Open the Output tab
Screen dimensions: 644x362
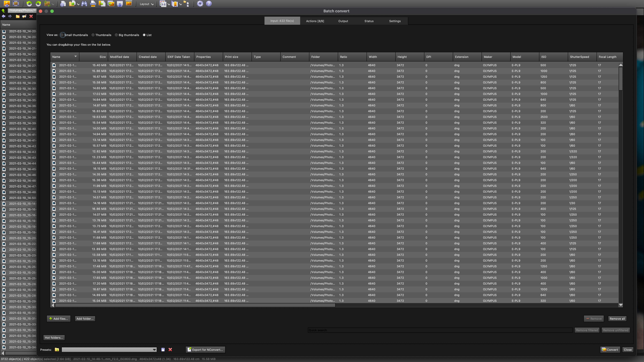tap(343, 21)
